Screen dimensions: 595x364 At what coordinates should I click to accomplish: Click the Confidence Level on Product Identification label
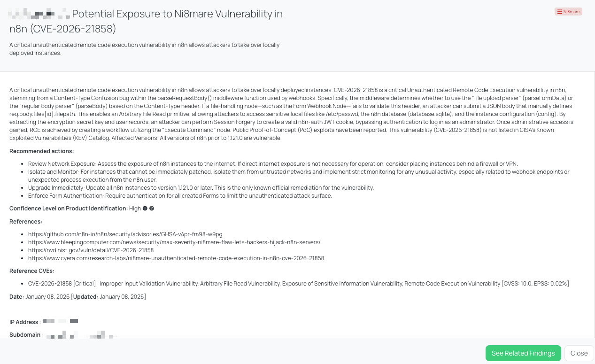click(x=68, y=209)
